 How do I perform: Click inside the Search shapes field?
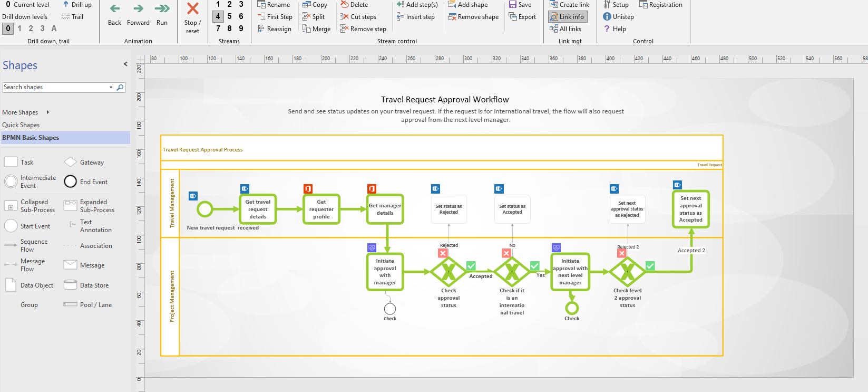click(x=53, y=88)
